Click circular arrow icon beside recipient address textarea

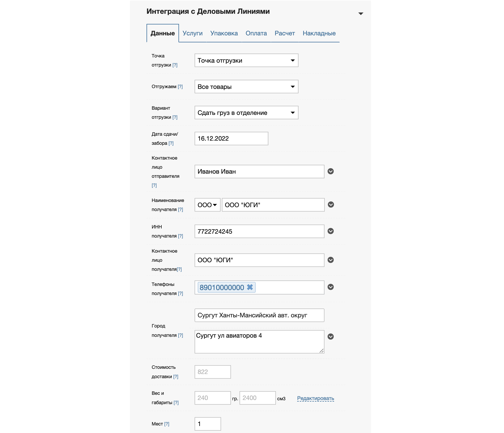[x=330, y=337]
